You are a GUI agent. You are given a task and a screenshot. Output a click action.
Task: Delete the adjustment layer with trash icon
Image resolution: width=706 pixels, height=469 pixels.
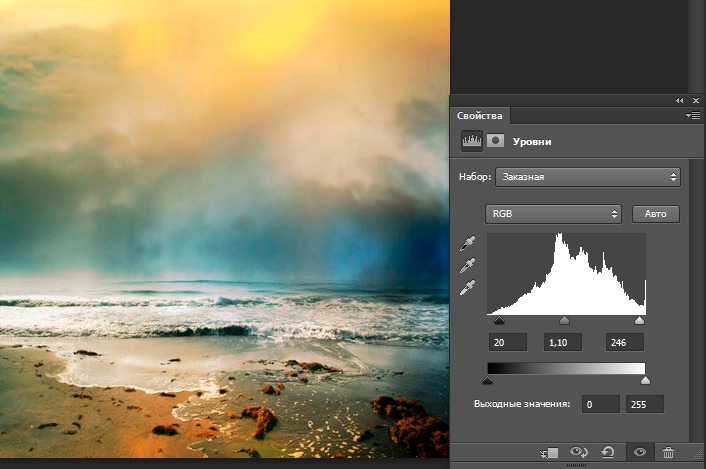668,453
